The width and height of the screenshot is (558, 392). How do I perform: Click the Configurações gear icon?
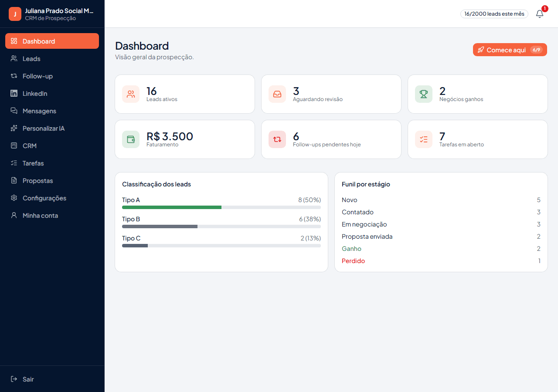pyautogui.click(x=14, y=198)
